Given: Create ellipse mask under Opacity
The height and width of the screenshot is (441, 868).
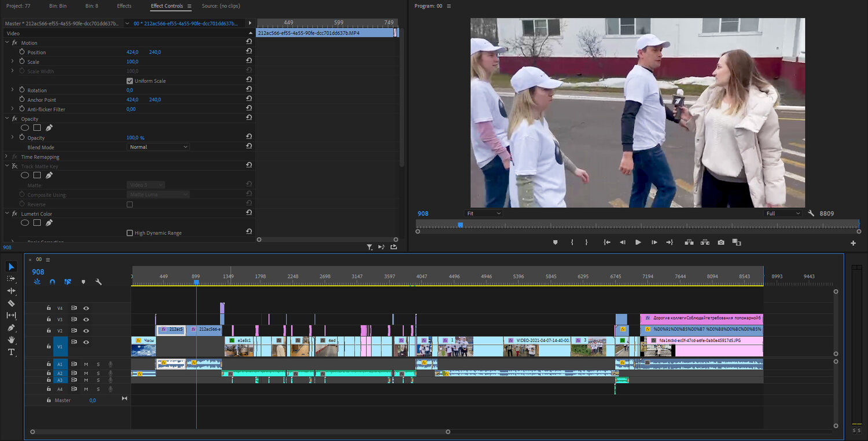Looking at the screenshot, I should click(25, 127).
